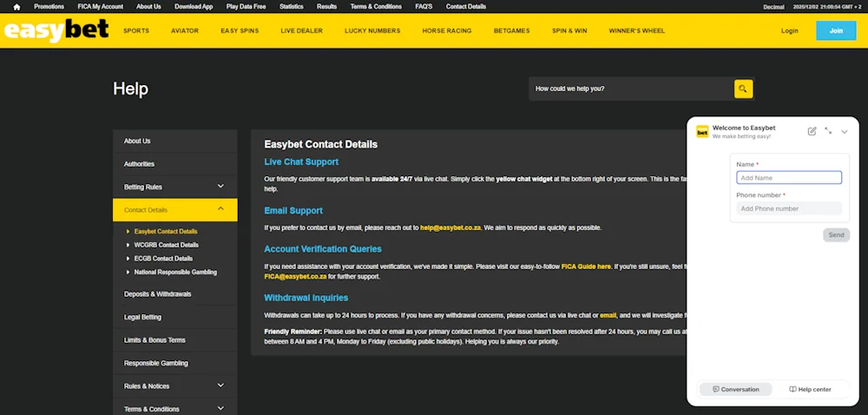Go to the Horse Racing section
Viewport: 868px width, 415px height.
click(x=447, y=31)
